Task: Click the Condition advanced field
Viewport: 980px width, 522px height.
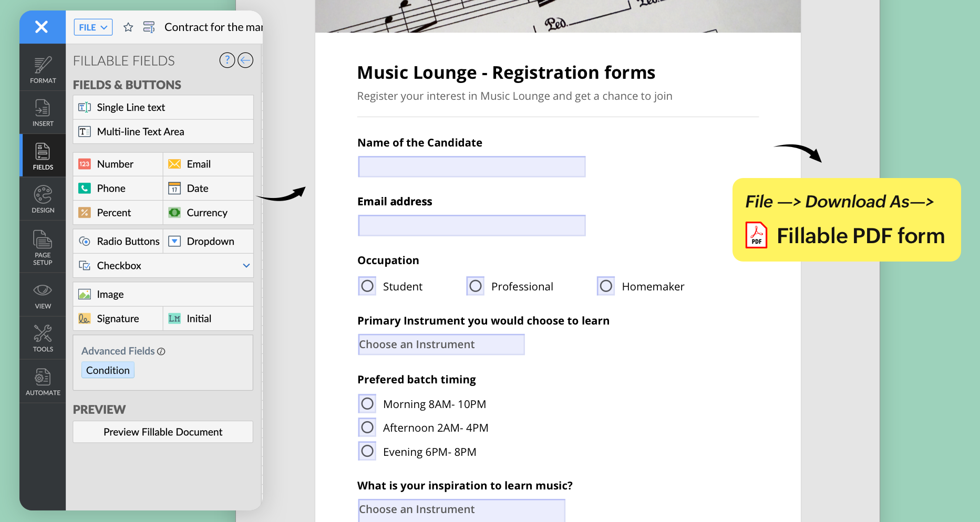Action: (108, 370)
